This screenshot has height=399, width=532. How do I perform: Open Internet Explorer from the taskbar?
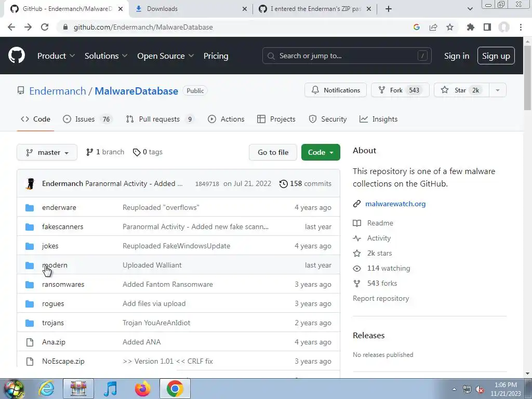[46, 389]
